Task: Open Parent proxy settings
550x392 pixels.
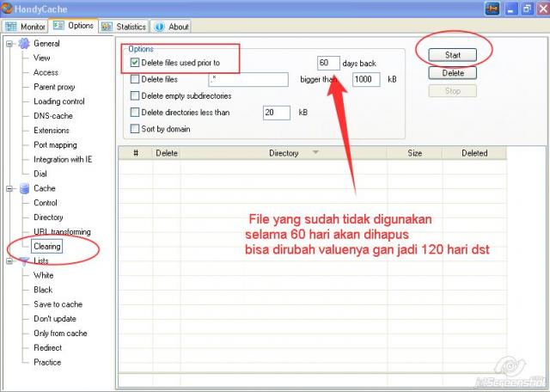Action: click(54, 87)
